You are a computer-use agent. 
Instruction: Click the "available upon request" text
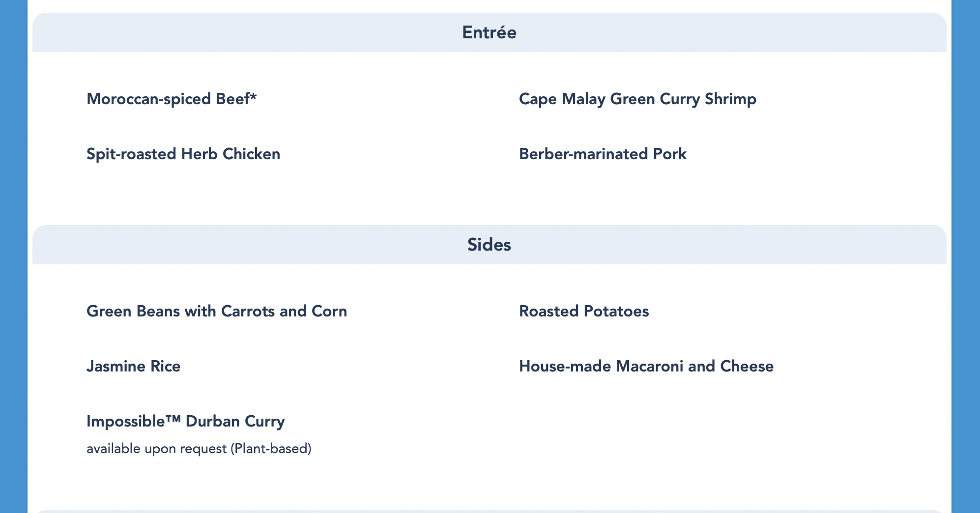tap(157, 449)
